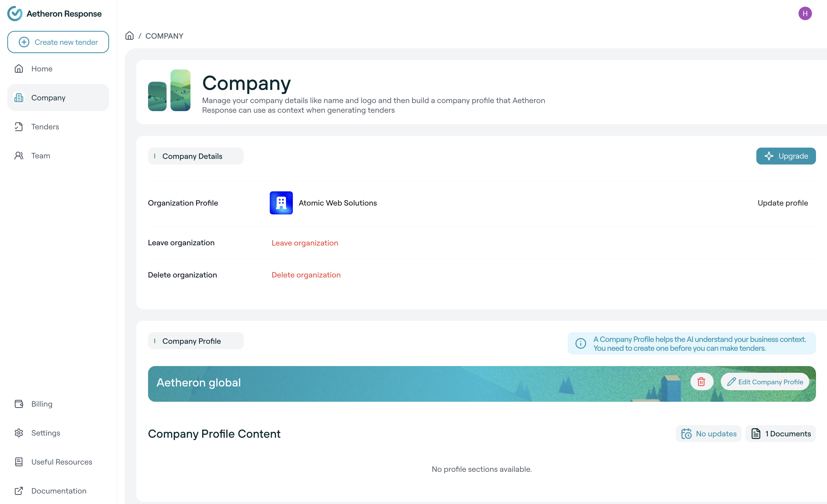Click Create new tender button
The image size is (827, 504).
tap(58, 42)
